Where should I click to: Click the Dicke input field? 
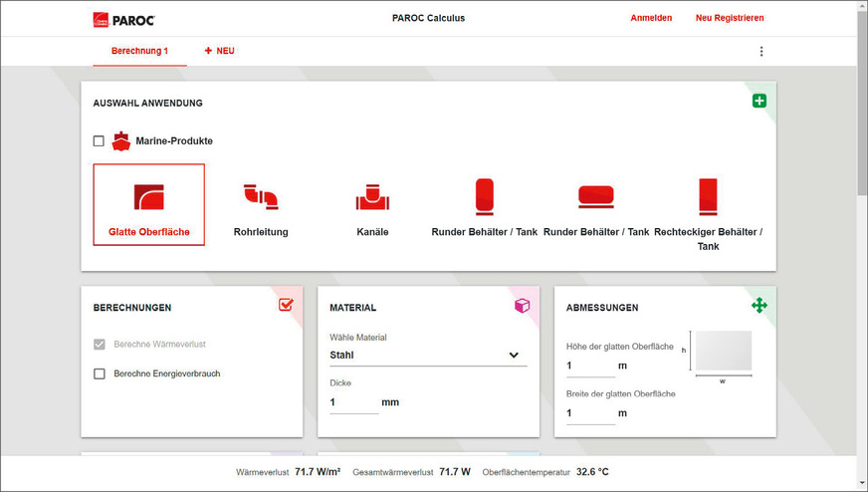pyautogui.click(x=354, y=402)
